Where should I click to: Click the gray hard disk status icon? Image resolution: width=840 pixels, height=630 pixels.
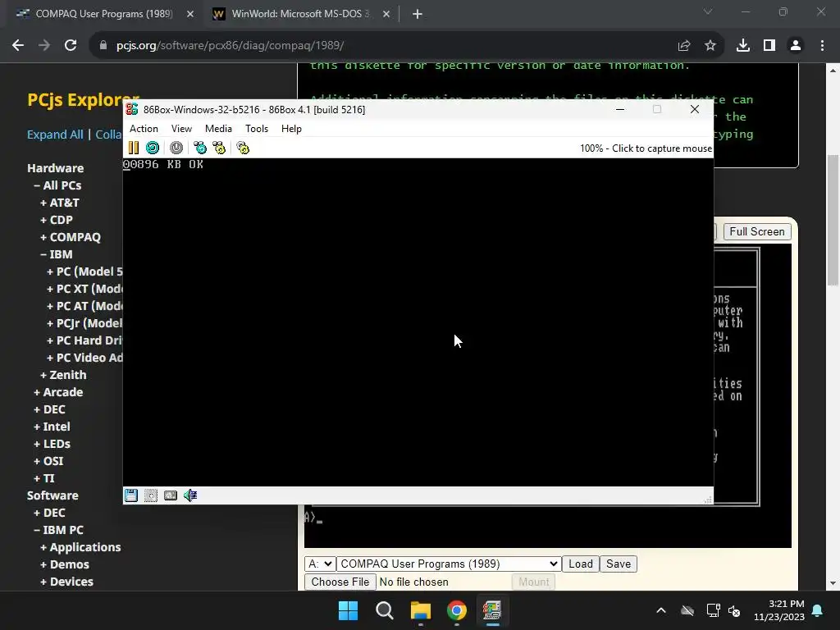click(x=171, y=495)
